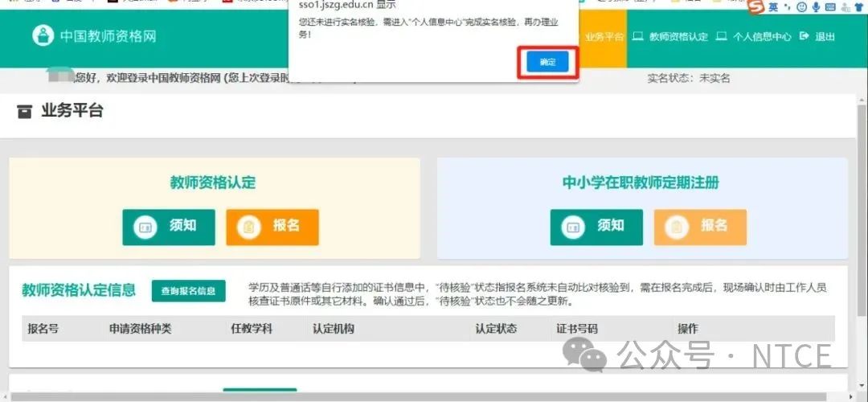Open the Sogou soft keyboard icon
Screen dimensions: 868x402
(x=830, y=7)
